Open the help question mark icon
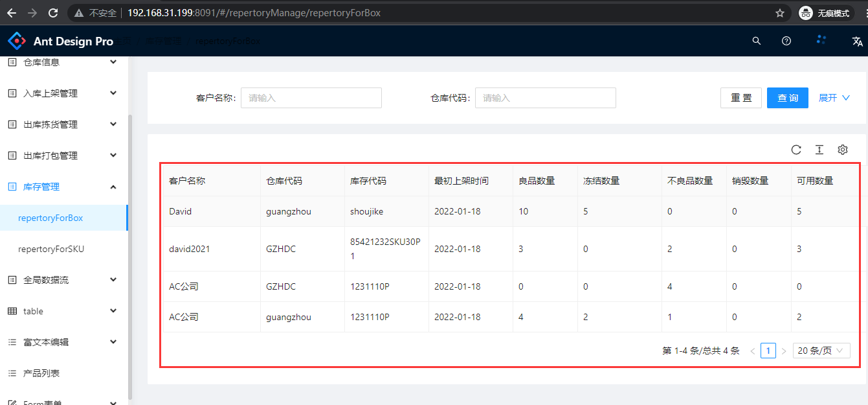 point(786,41)
